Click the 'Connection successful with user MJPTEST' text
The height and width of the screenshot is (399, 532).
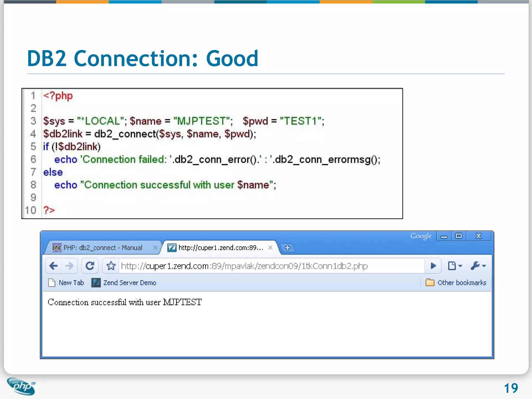(125, 302)
